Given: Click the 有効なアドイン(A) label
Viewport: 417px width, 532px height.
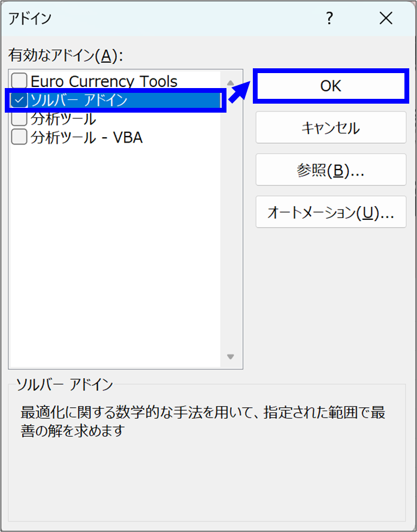Looking at the screenshot, I should coord(65,56).
